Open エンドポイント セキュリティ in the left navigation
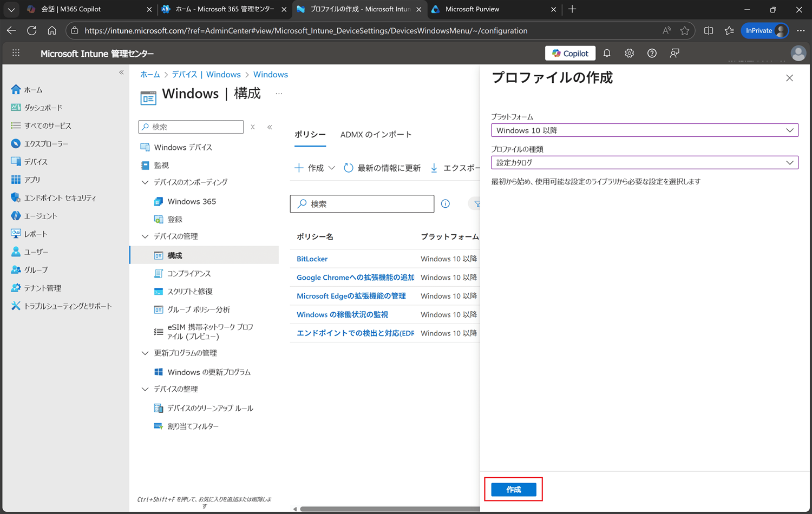 point(54,198)
